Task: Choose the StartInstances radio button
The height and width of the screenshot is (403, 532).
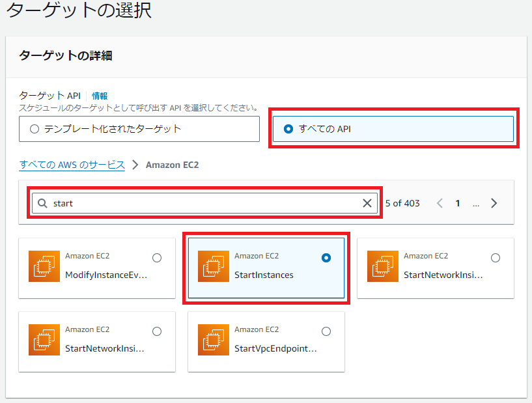Action: pos(326,258)
